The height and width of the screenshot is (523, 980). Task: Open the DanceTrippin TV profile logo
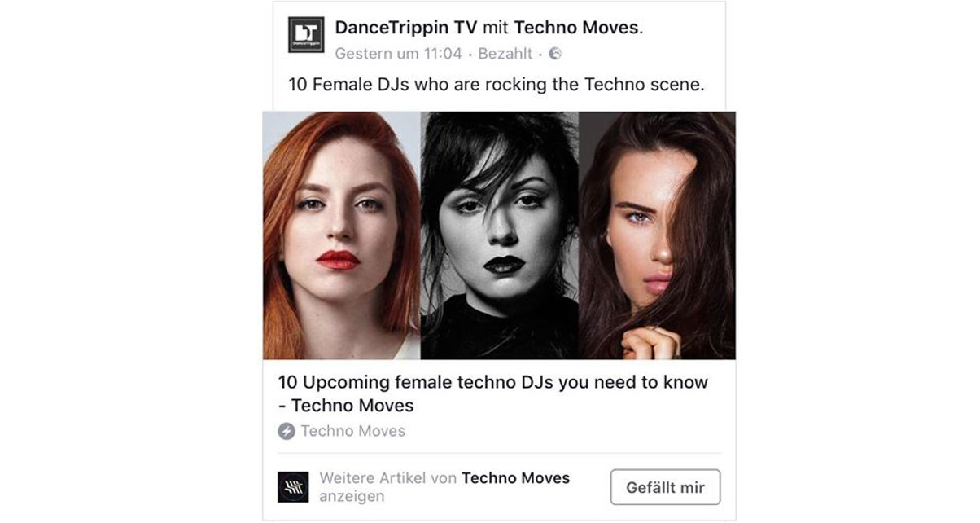pyautogui.click(x=306, y=35)
